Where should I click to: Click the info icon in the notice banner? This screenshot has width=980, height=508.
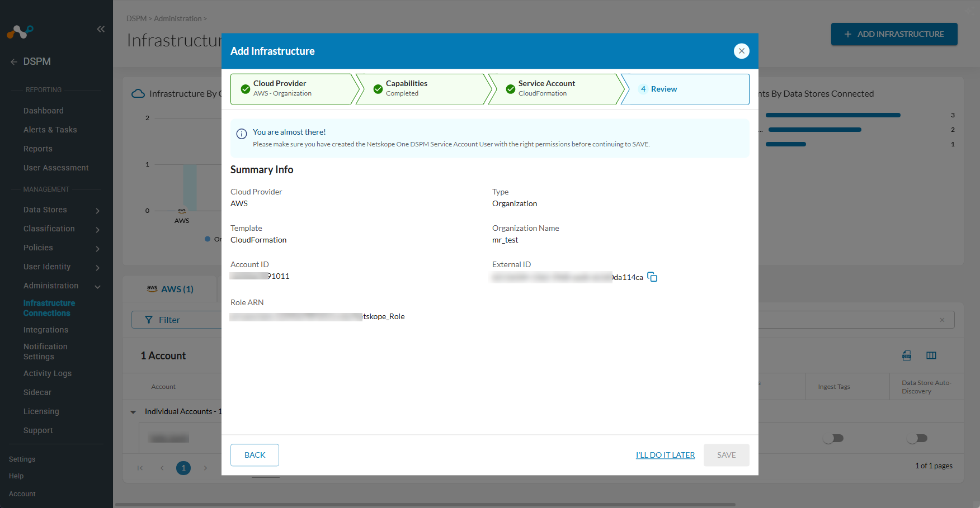[x=242, y=134]
